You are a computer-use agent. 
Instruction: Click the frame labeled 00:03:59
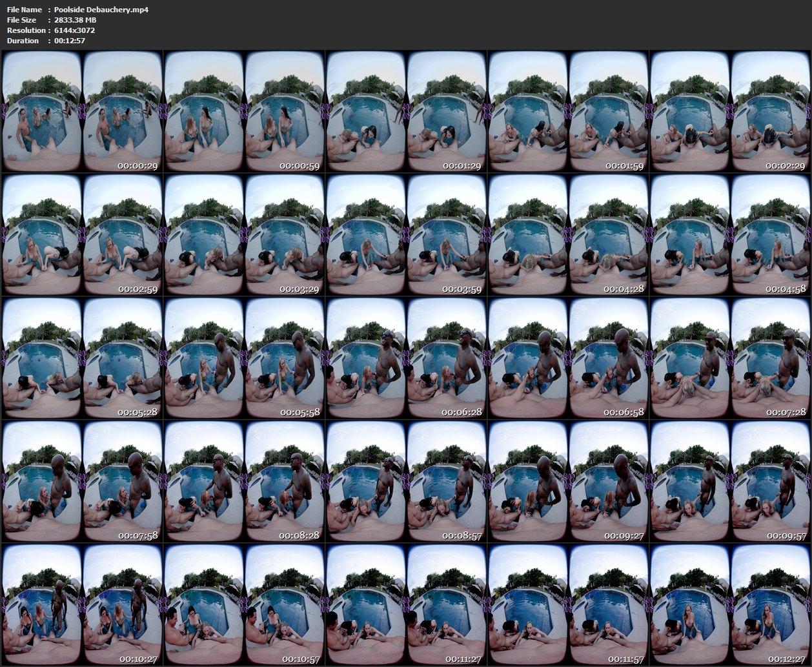click(x=406, y=234)
